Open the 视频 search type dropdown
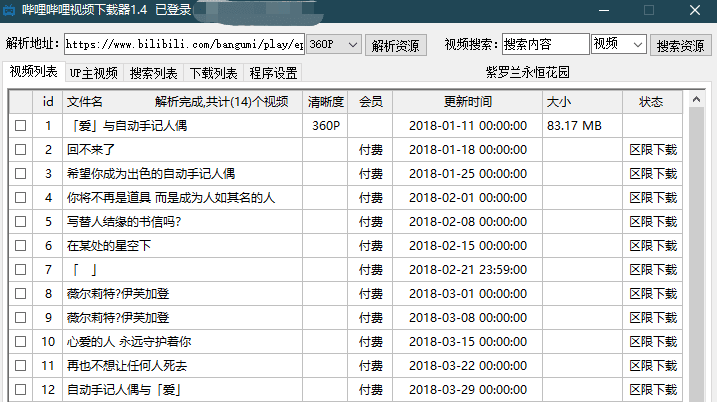Image resolution: width=717 pixels, height=402 pixels. pyautogui.click(x=618, y=44)
